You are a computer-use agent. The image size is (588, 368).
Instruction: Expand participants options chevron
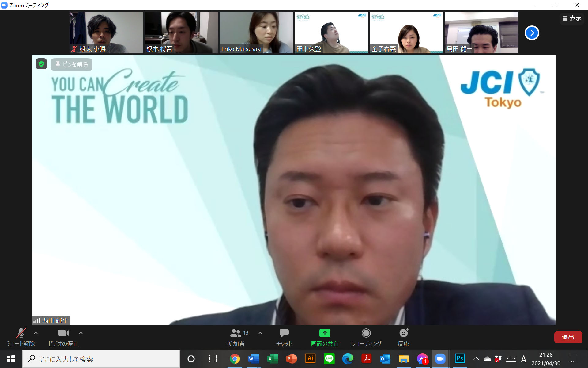[260, 333]
